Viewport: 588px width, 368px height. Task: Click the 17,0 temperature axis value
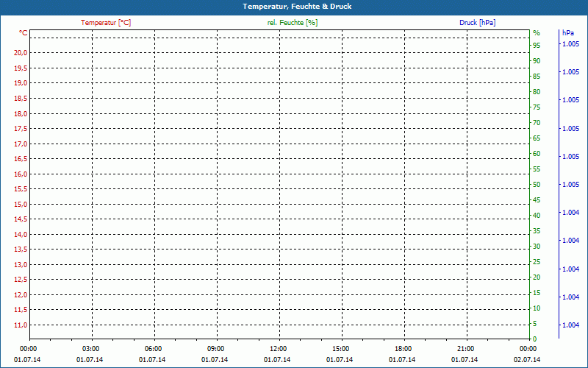[x=21, y=144]
